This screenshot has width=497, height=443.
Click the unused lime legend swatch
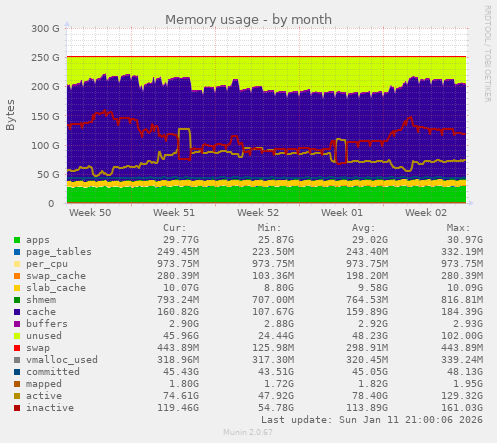17,336
